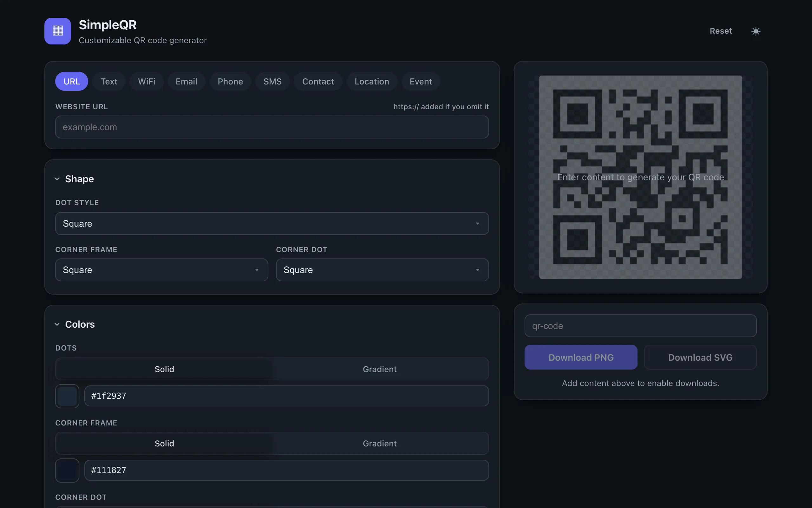Collapse the Shape section chevron
This screenshot has height=508, width=812.
click(57, 179)
